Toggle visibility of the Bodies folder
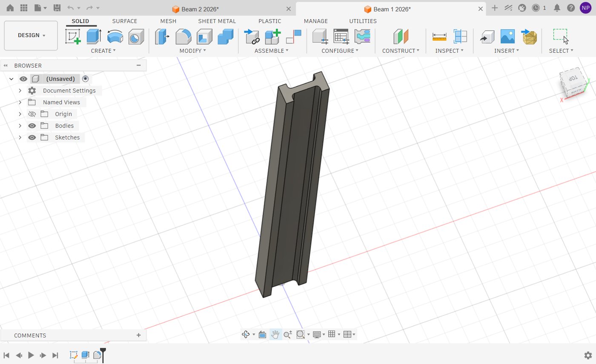 32,126
